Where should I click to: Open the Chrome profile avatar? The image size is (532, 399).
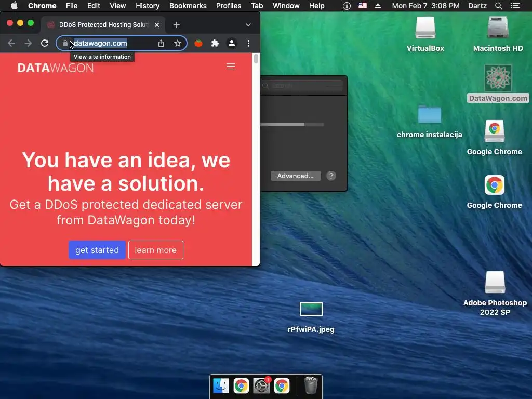[x=232, y=43]
